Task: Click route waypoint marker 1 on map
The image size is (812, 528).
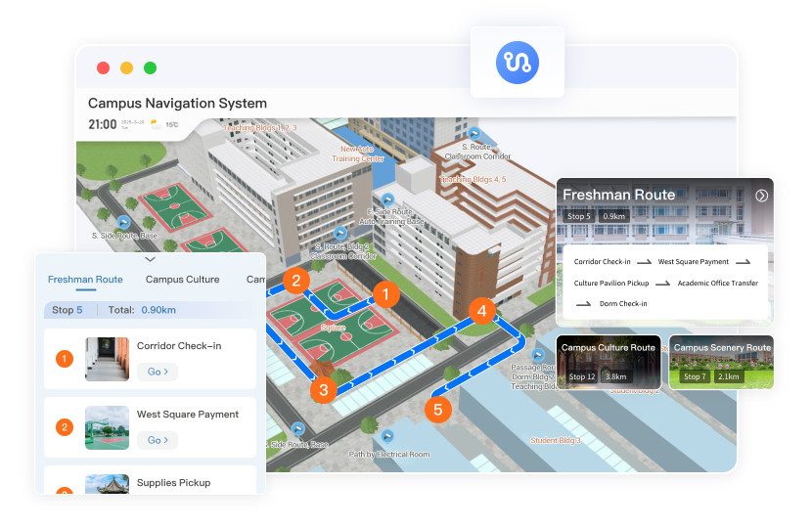Action: [x=385, y=293]
